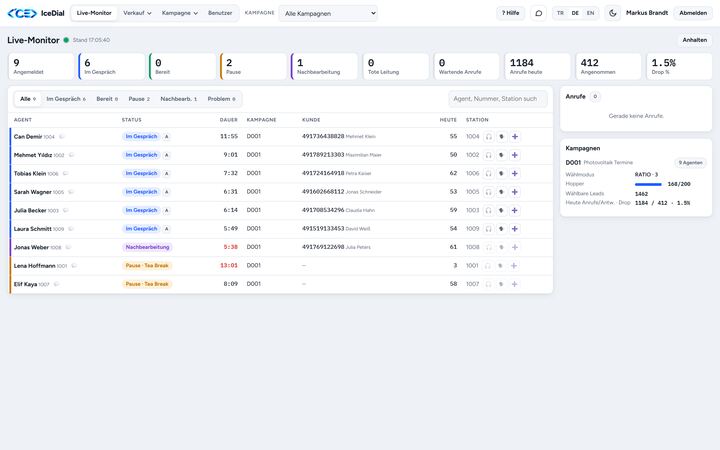720x450 pixels.
Task: Click customer number 491769122698
Action: [x=323, y=247]
